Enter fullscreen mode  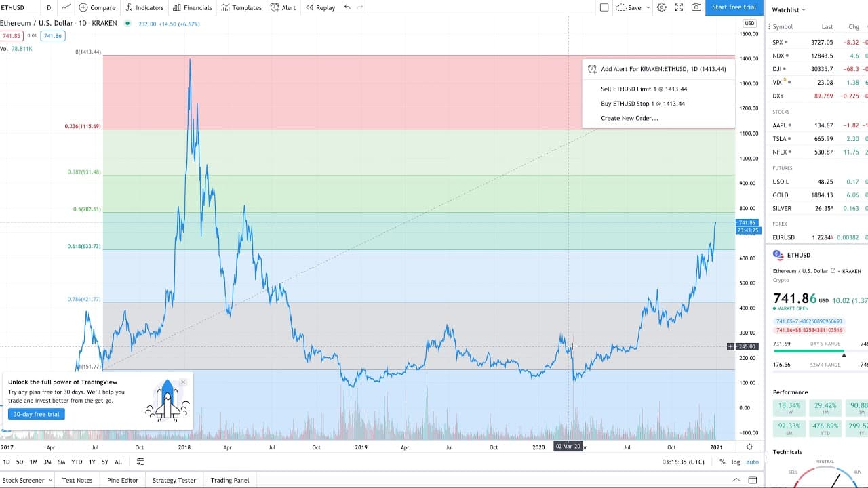679,7
